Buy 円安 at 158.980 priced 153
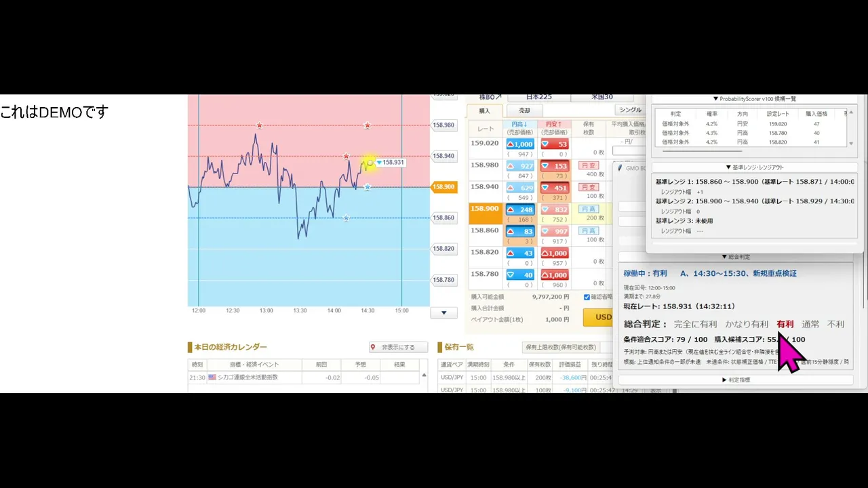 pyautogui.click(x=554, y=166)
